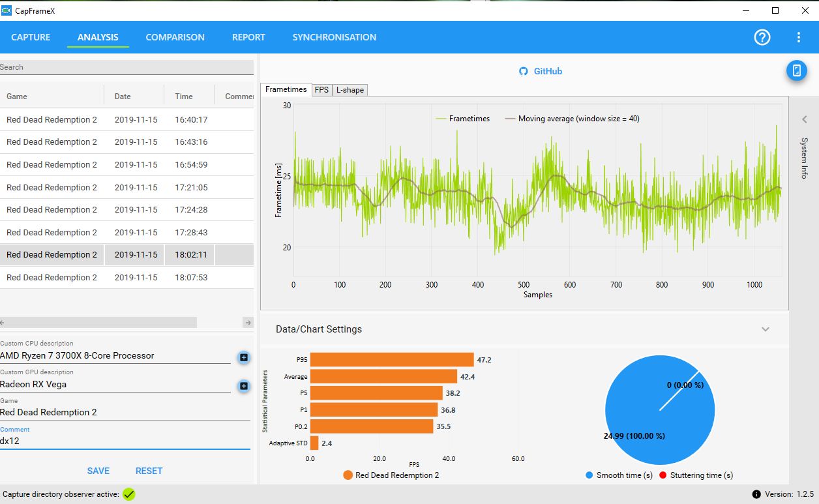
Task: Click the Average FPS bar
Action: pyautogui.click(x=383, y=376)
